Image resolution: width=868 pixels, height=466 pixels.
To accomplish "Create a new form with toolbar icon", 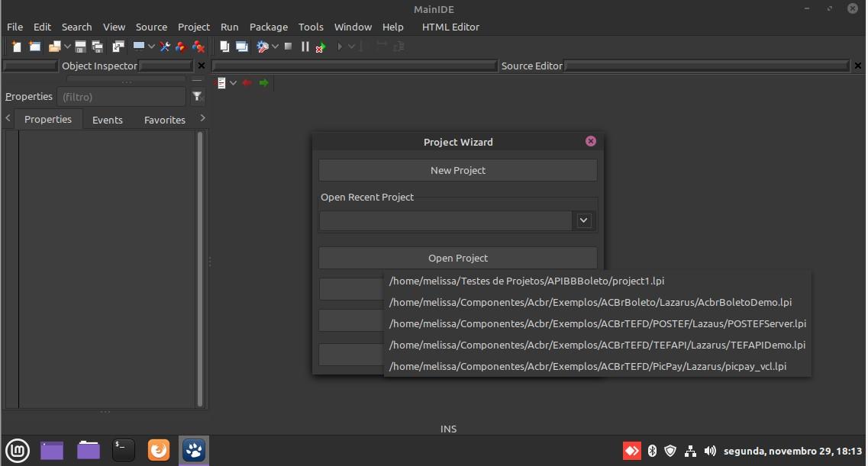I will pyautogui.click(x=35, y=47).
